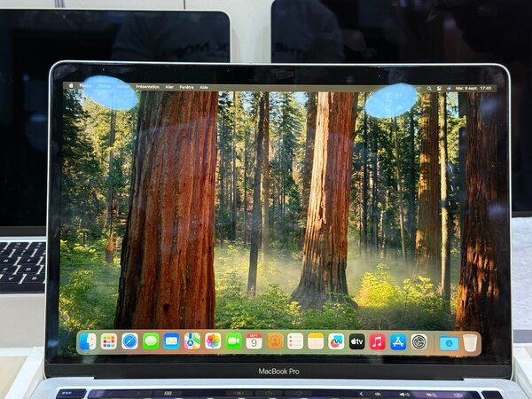Open the Mail app
Viewport: 532px width, 399px height.
[x=171, y=341]
